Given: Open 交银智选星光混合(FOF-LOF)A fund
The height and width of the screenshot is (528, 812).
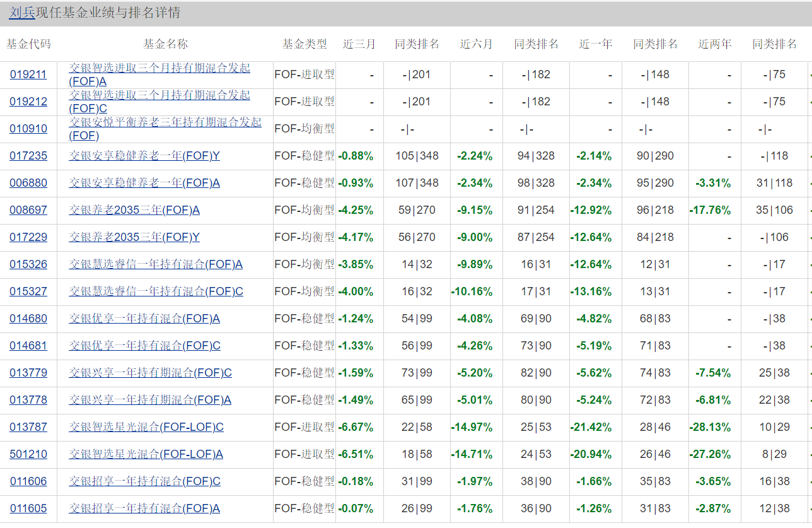Looking at the screenshot, I should (146, 454).
